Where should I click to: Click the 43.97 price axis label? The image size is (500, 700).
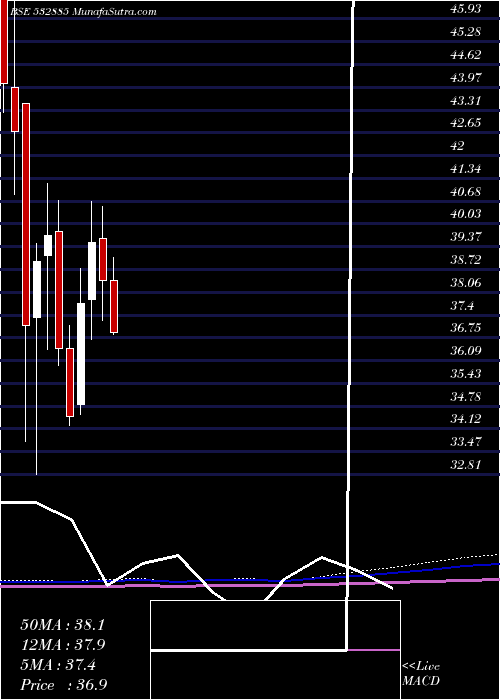(466, 77)
